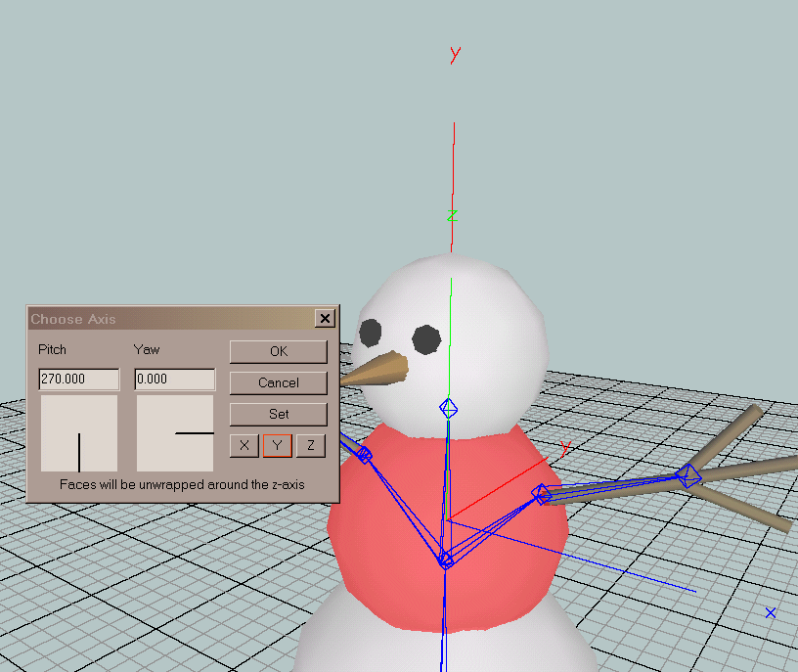Click OK in the Choose Axis dialog
Screen dimensions: 798x672
[x=279, y=351]
